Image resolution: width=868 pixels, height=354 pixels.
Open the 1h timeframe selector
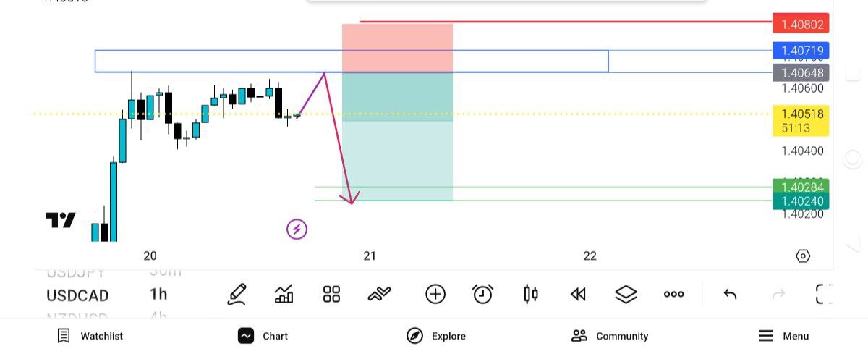(158, 295)
